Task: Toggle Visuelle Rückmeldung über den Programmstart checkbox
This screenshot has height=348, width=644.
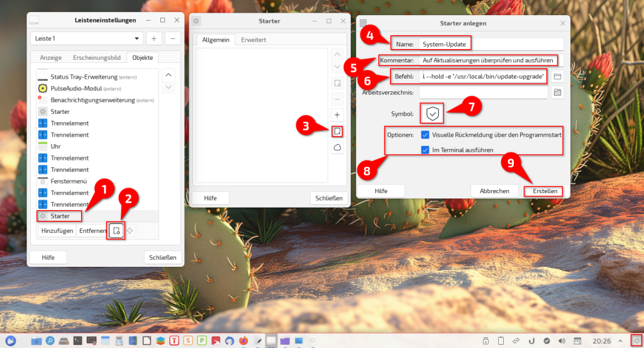Action: [426, 135]
